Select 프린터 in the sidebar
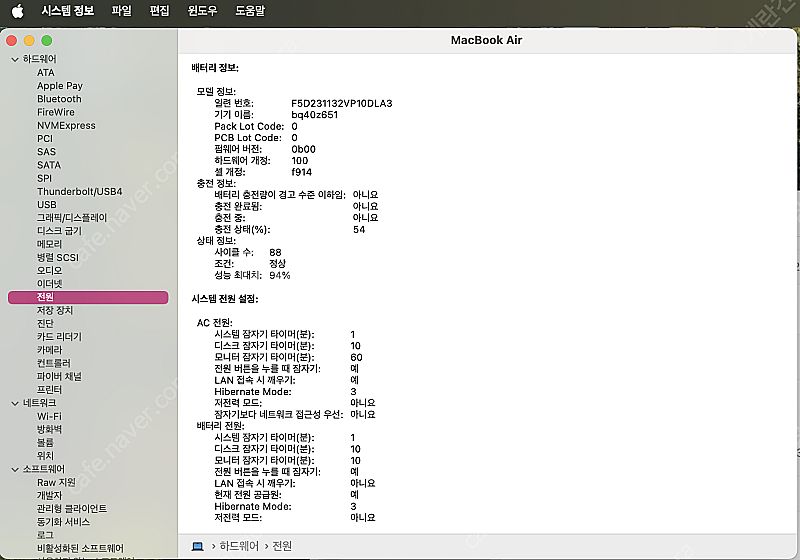The width and height of the screenshot is (800, 560). (49, 390)
